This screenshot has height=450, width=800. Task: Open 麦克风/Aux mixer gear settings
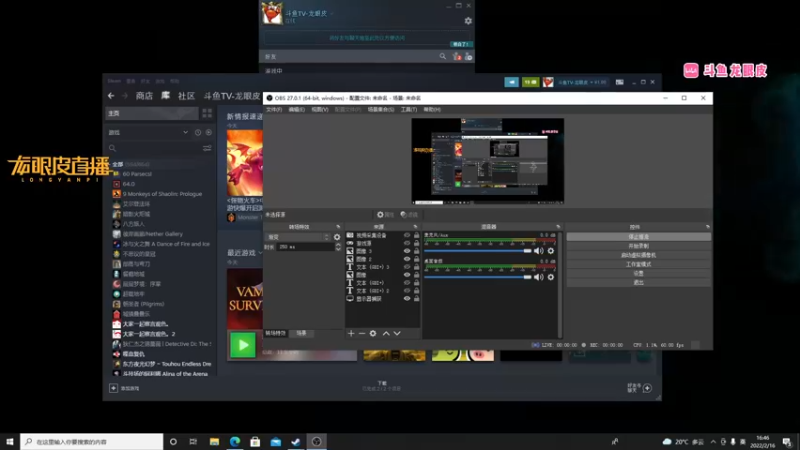point(551,251)
